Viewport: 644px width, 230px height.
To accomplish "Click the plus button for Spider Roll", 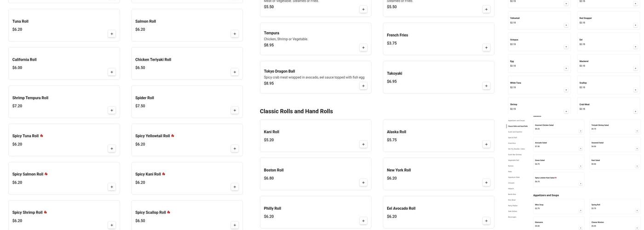I will (x=235, y=110).
